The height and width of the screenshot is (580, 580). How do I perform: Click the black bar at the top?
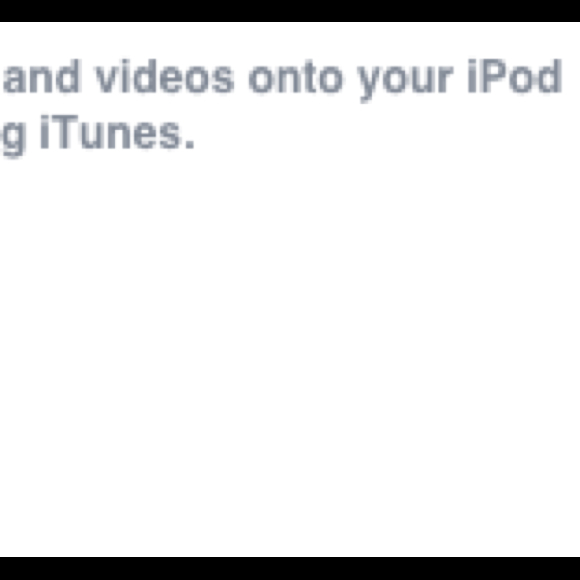290,11
